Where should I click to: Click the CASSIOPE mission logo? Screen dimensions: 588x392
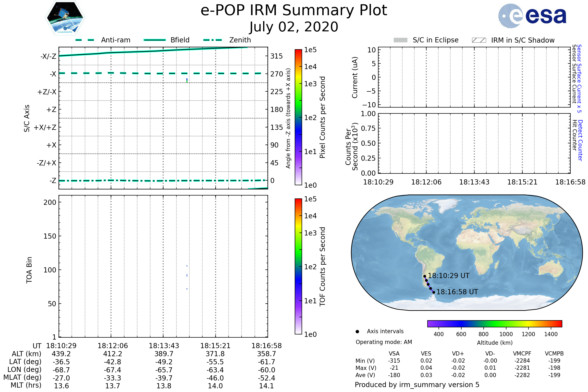(x=65, y=18)
